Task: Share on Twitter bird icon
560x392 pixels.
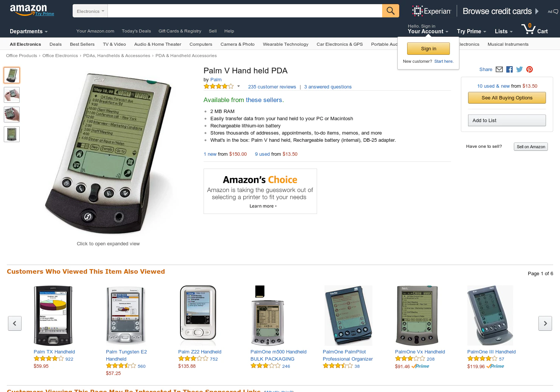Action: click(520, 69)
